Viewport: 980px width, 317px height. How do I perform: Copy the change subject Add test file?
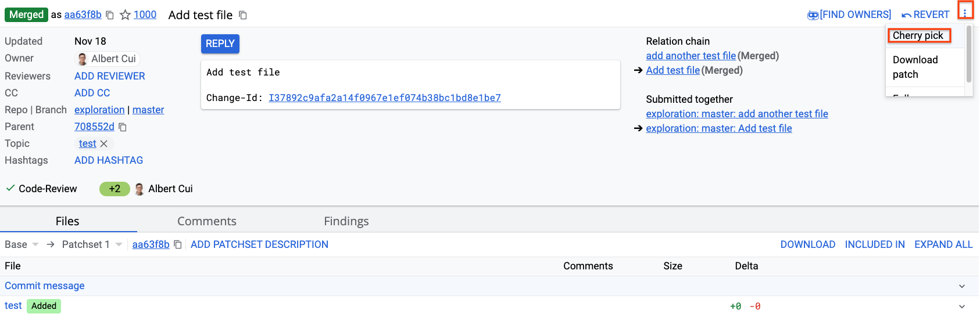pos(243,15)
